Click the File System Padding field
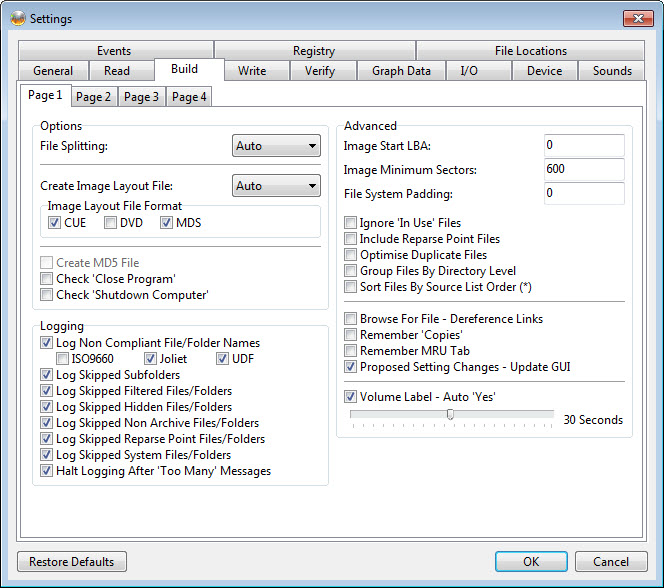The image size is (664, 588). pyautogui.click(x=584, y=193)
